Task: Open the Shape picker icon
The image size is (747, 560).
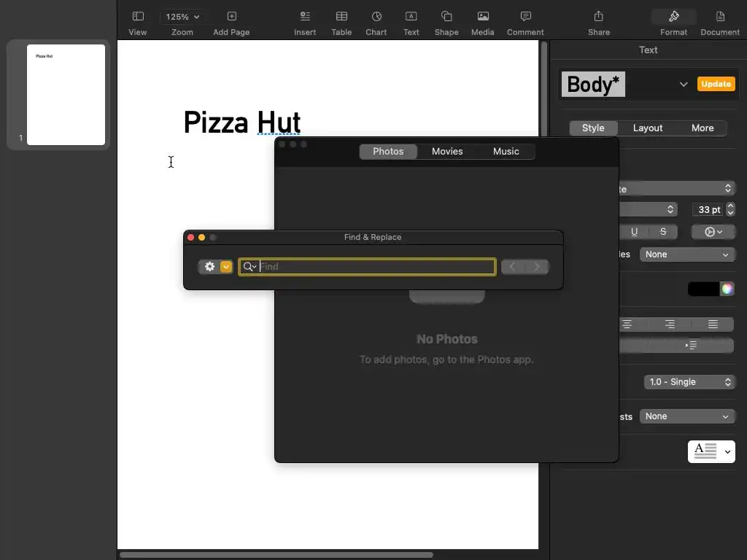Action: pyautogui.click(x=446, y=17)
